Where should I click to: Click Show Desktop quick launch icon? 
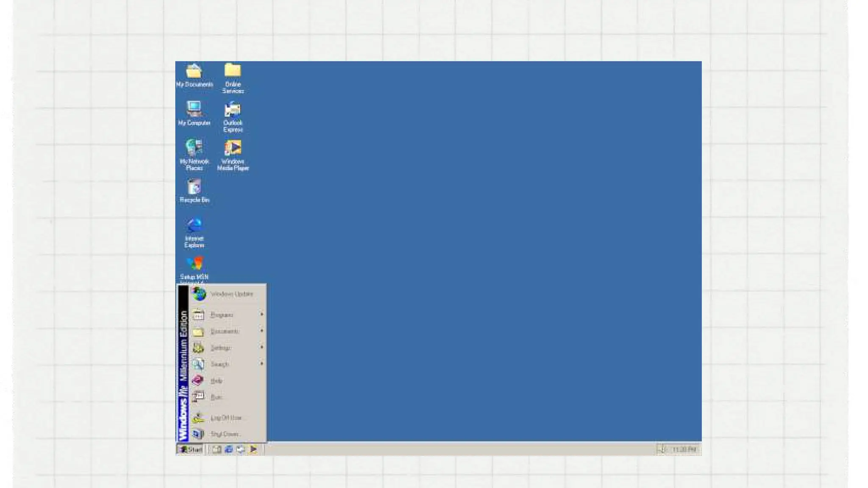pyautogui.click(x=217, y=449)
